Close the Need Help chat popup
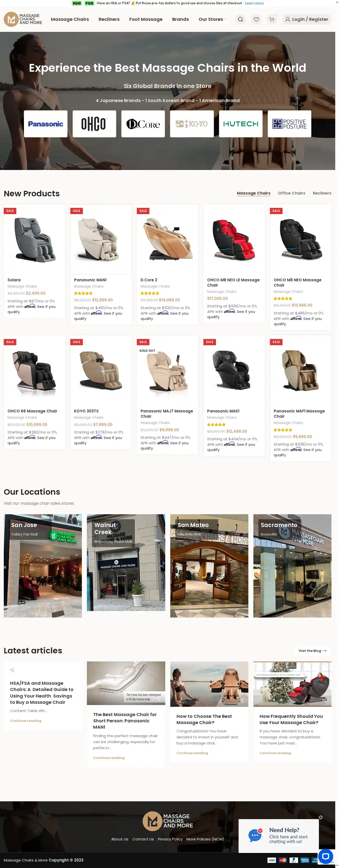This screenshot has width=339, height=868. pos(320,817)
